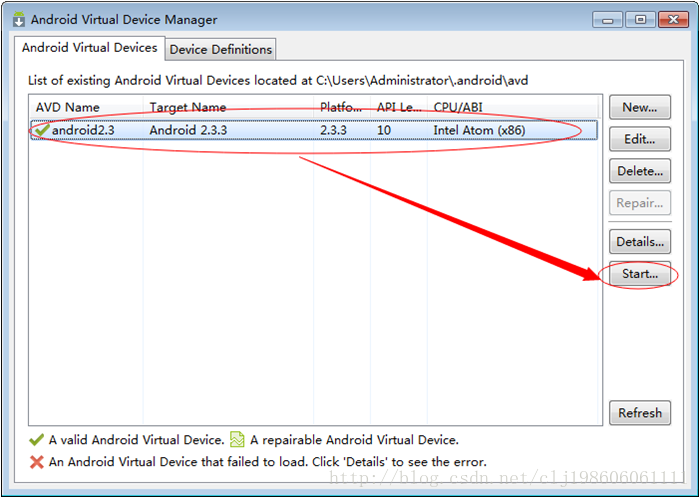Viewport: 700px width, 498px height.
Task: Click the New... button
Action: pyautogui.click(x=640, y=107)
